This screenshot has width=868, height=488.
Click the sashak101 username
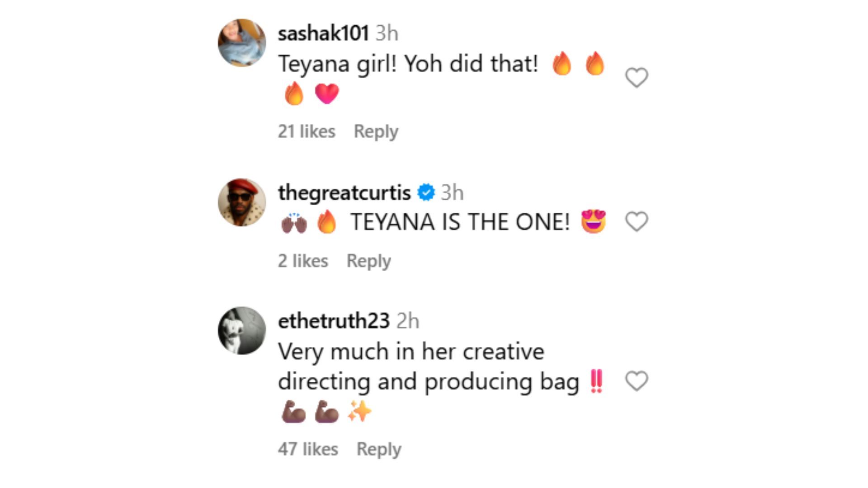323,33
